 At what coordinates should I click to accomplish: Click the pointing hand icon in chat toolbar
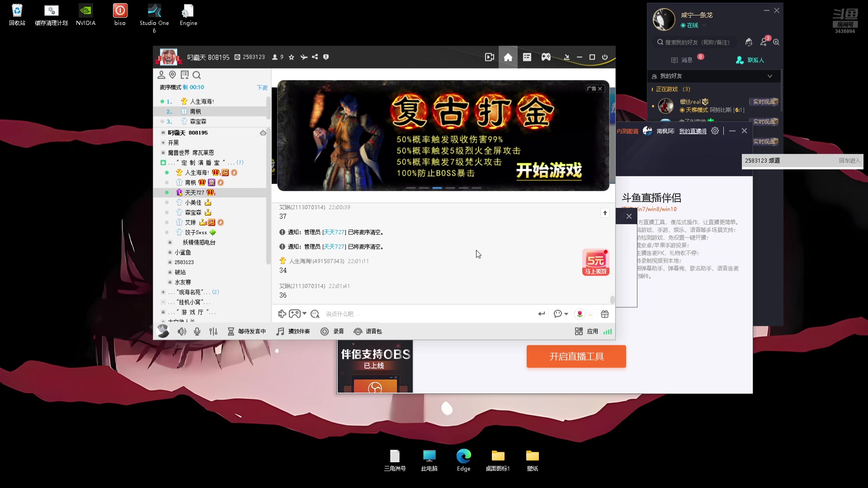pyautogui.click(x=282, y=314)
